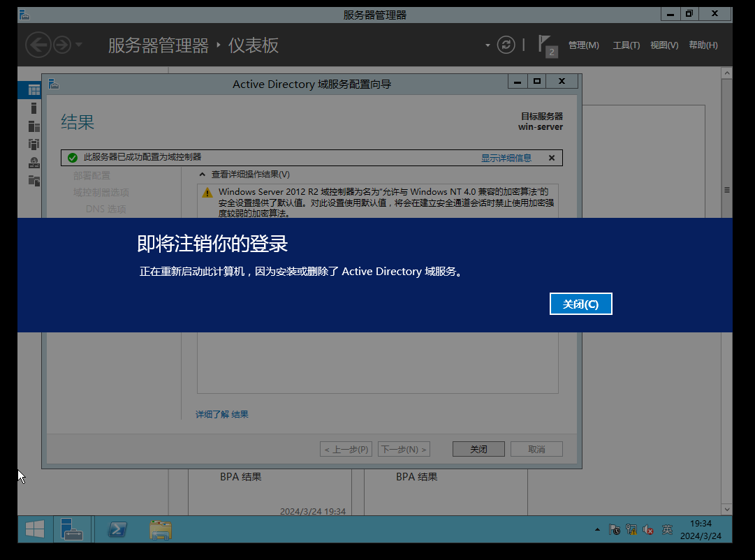
Task: Select the AD DS icon in the sidebar
Action: [x=34, y=145]
